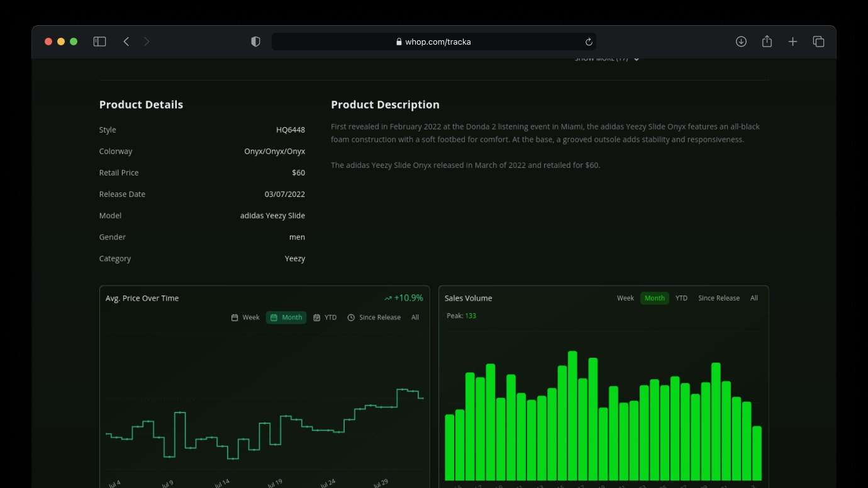The width and height of the screenshot is (868, 488).
Task: Open the downloads icon in Safari
Action: pos(741,42)
